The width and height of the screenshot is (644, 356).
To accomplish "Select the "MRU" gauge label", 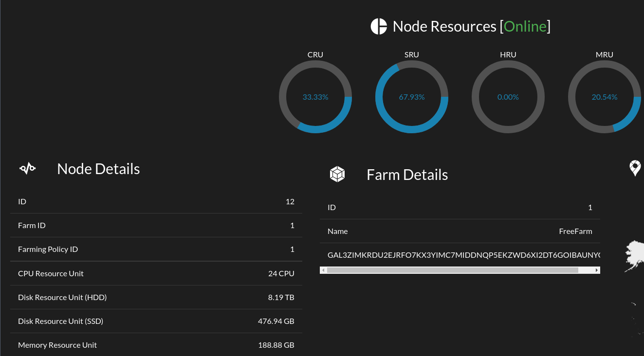I will 605,54.
